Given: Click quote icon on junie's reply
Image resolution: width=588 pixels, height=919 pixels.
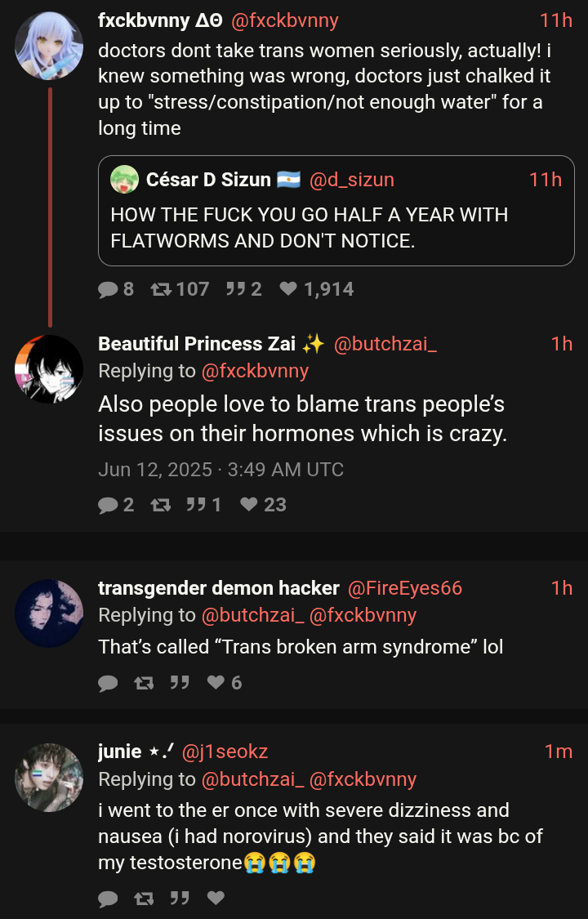Looking at the screenshot, I should 180,899.
